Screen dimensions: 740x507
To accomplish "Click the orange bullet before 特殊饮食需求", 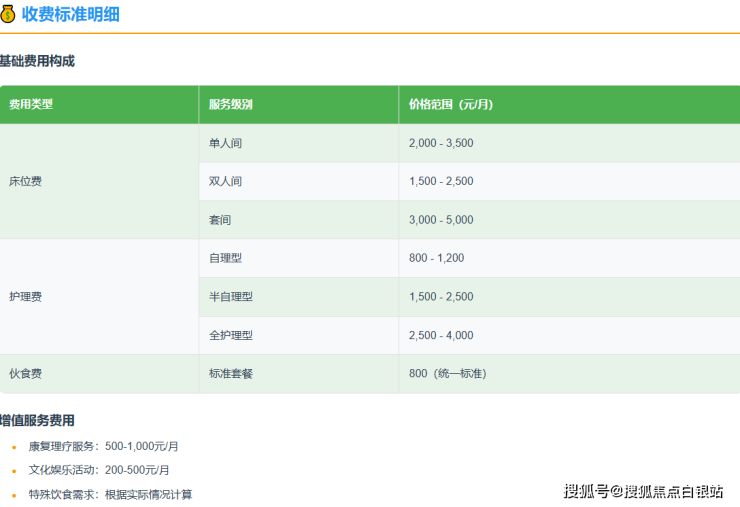I will pyautogui.click(x=13, y=495).
